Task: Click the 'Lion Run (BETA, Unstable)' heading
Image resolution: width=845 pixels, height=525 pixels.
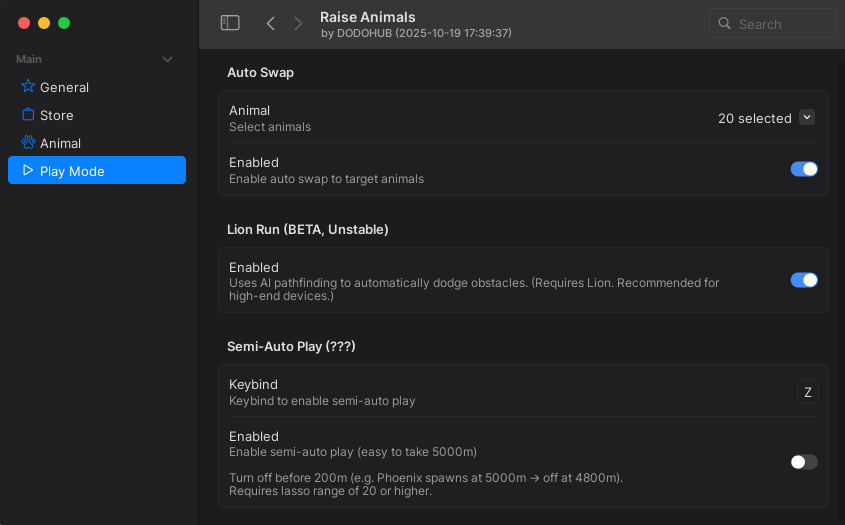Action: pyautogui.click(x=308, y=230)
